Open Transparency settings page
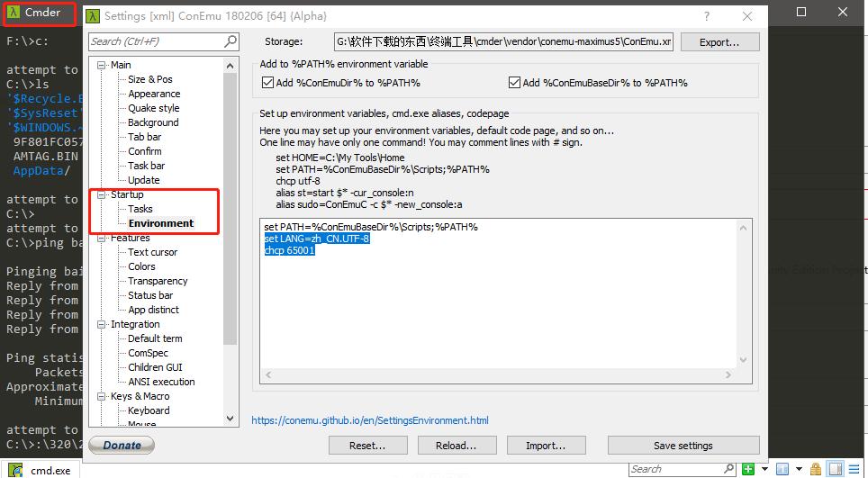 tap(158, 281)
